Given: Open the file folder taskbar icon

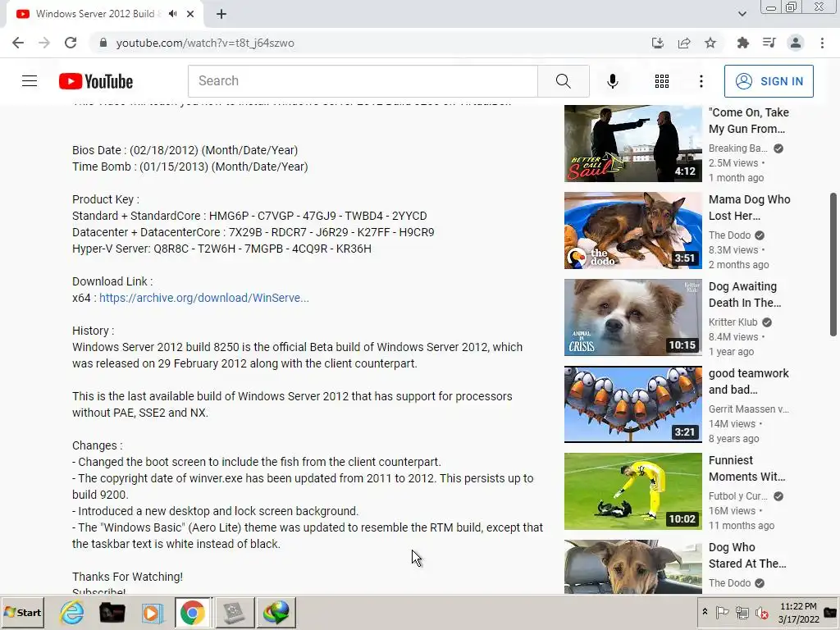Looking at the screenshot, I should coord(112,612).
